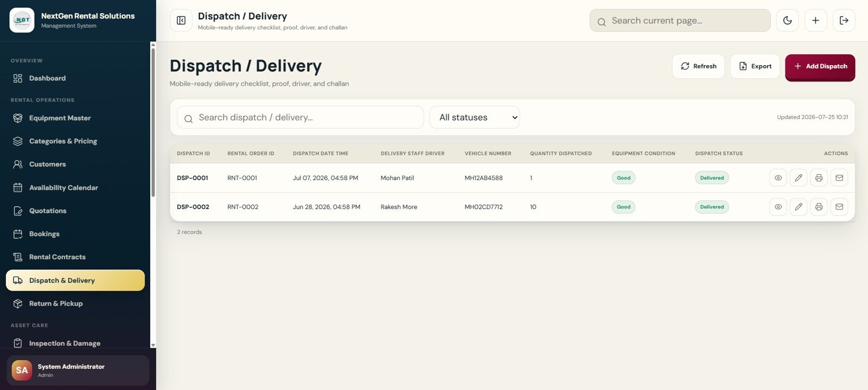Click Good condition badge for DSP-0002
Screen dimensions: 868x390
(x=623, y=207)
